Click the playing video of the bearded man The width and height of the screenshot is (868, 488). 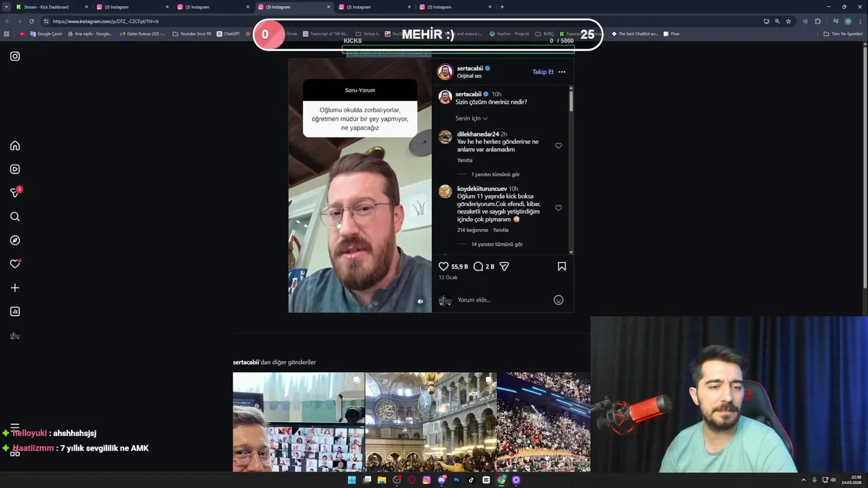pos(360,185)
